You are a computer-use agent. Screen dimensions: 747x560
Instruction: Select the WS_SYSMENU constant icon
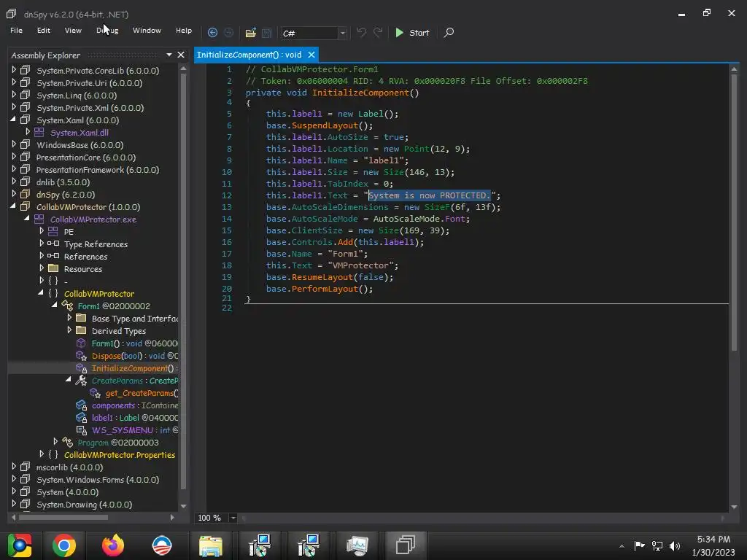(81, 430)
